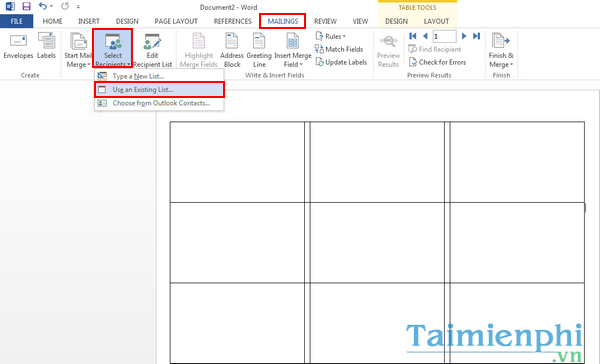Click the Labels icon
The width and height of the screenshot is (600, 364).
point(47,41)
